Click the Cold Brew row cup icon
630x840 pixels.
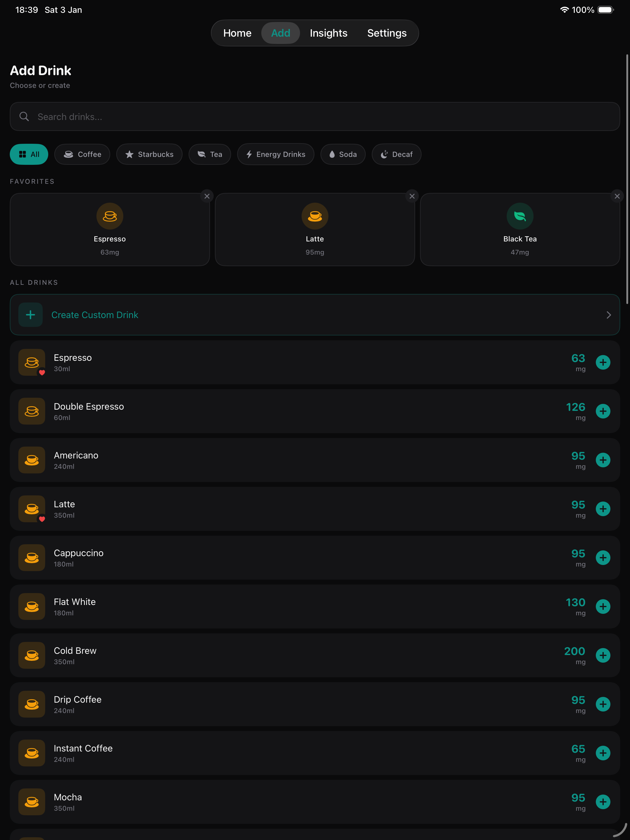pyautogui.click(x=32, y=655)
